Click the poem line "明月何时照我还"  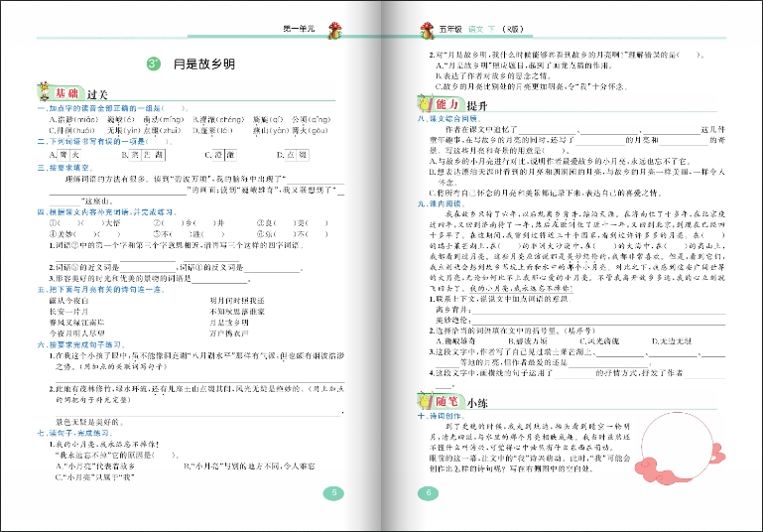[237, 301]
